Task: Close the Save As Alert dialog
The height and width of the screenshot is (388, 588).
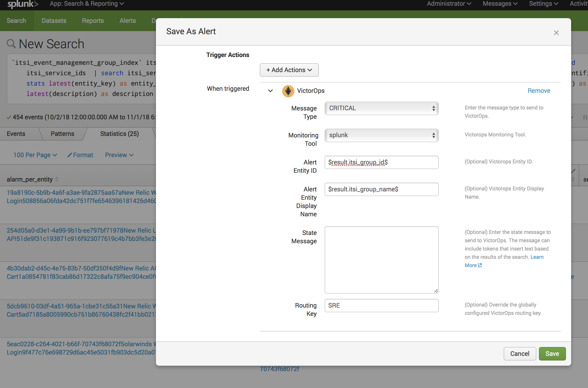Action: click(x=556, y=33)
